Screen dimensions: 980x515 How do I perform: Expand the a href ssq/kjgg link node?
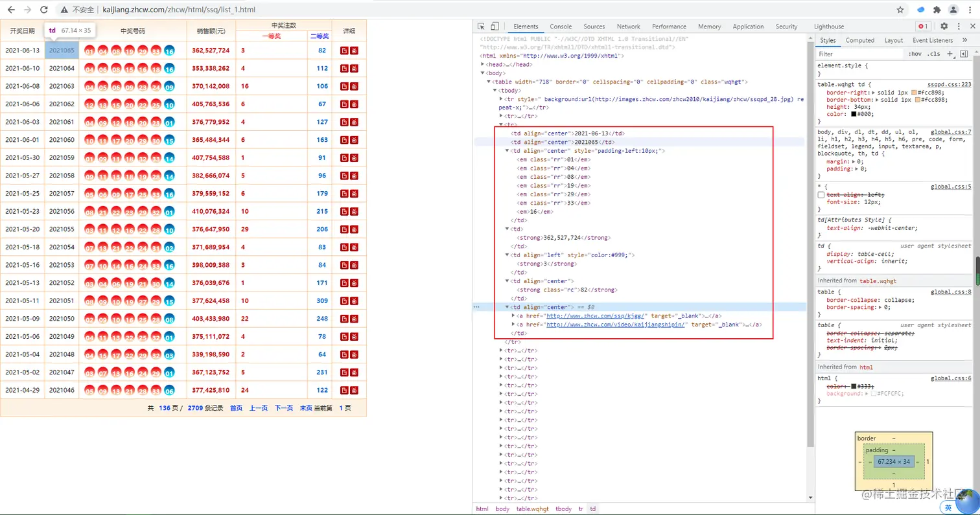point(513,315)
